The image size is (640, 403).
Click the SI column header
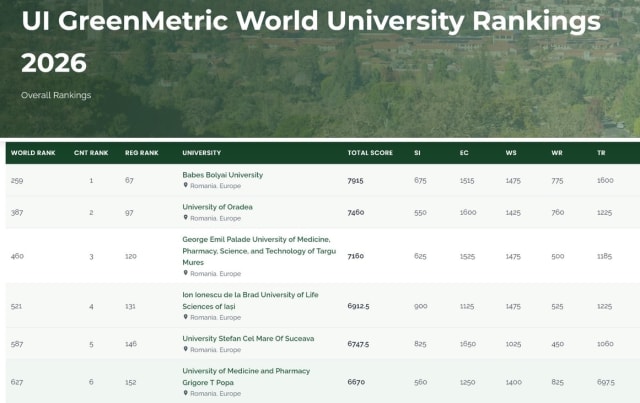(x=417, y=153)
